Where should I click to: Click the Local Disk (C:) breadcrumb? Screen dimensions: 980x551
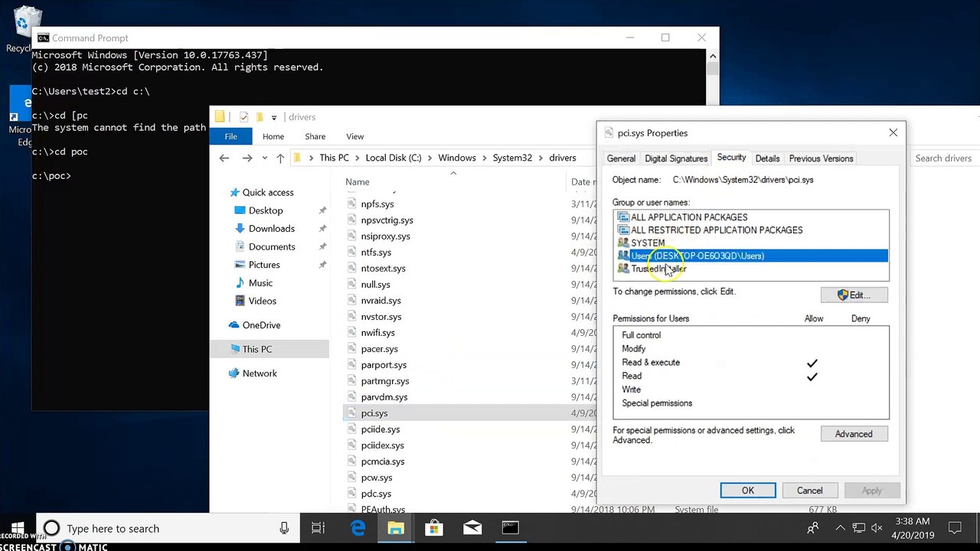coord(394,158)
